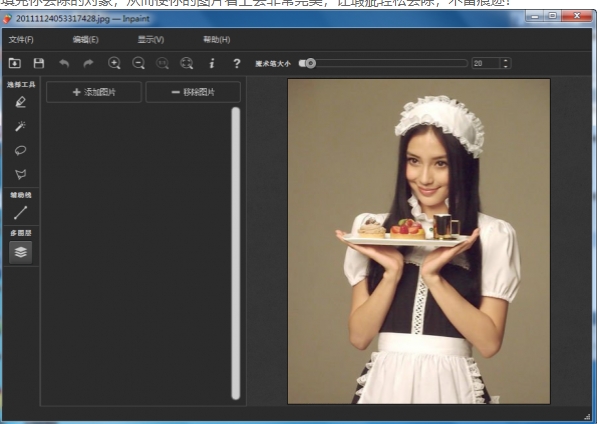
Task: Open the 文件(F) menu
Action: click(x=21, y=40)
